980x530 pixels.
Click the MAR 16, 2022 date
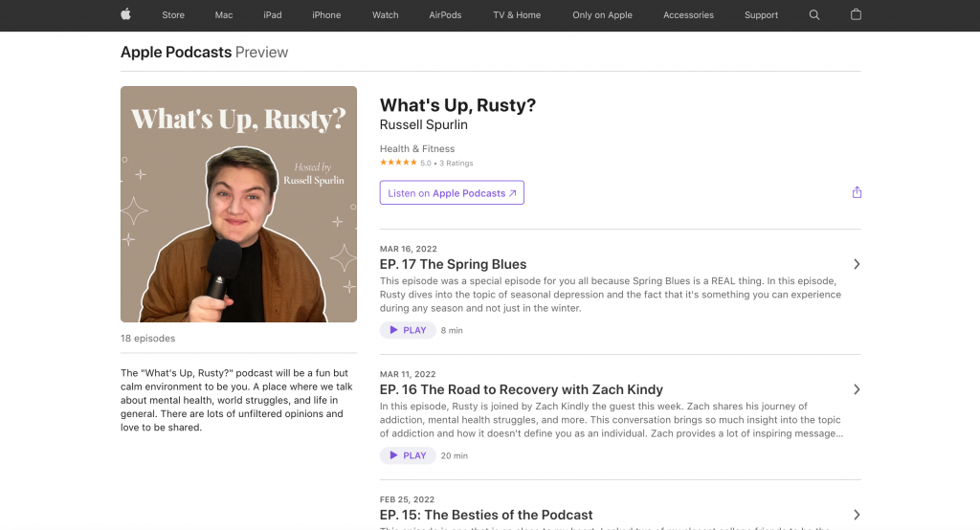point(408,249)
